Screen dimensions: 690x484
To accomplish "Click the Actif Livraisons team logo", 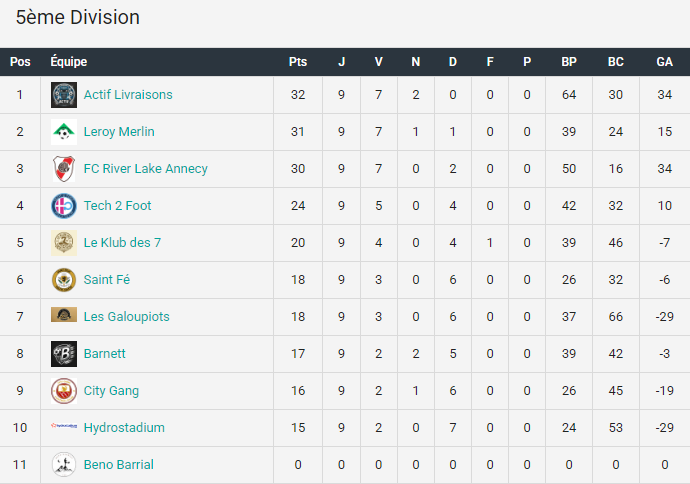I will pyautogui.click(x=64, y=95).
